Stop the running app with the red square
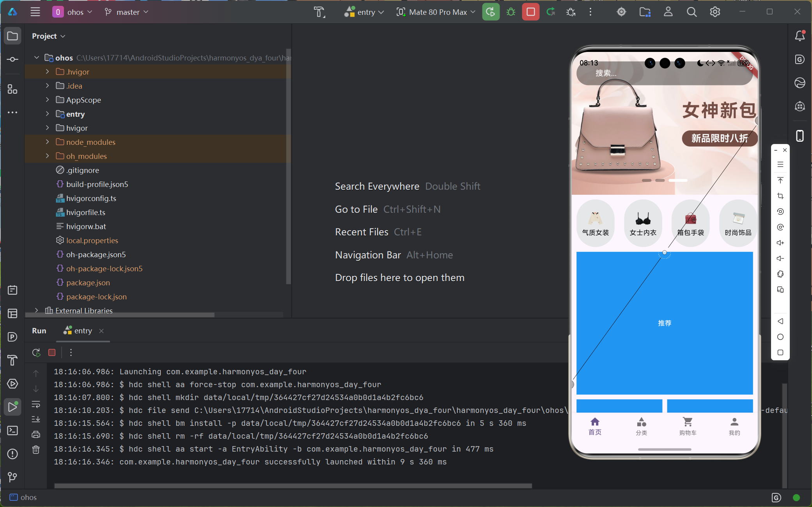This screenshot has width=812, height=507. pos(530,12)
